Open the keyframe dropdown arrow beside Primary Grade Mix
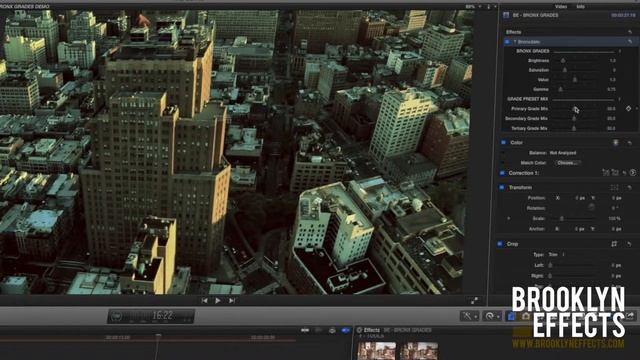The height and width of the screenshot is (360, 640). [636, 109]
